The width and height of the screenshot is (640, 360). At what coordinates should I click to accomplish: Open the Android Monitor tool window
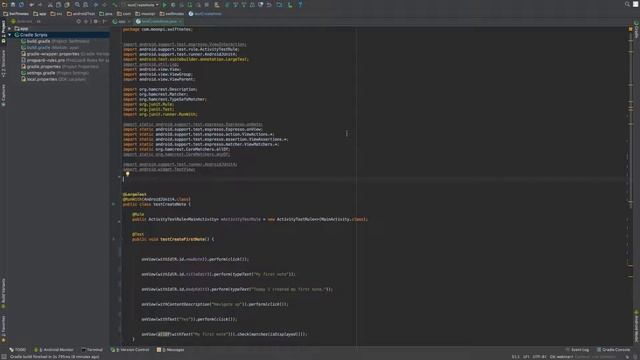54,350
